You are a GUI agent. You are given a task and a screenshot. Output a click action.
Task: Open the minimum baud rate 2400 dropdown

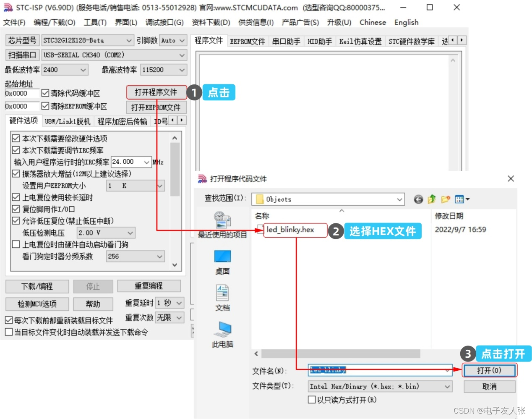coord(65,70)
